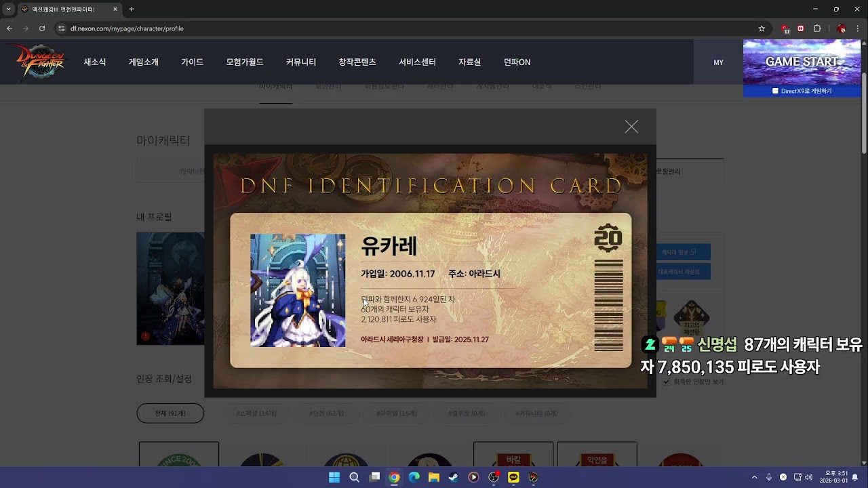Close the 던전앤파이터 browser tab
Image resolution: width=868 pixels, height=488 pixels.
pyautogui.click(x=115, y=9)
